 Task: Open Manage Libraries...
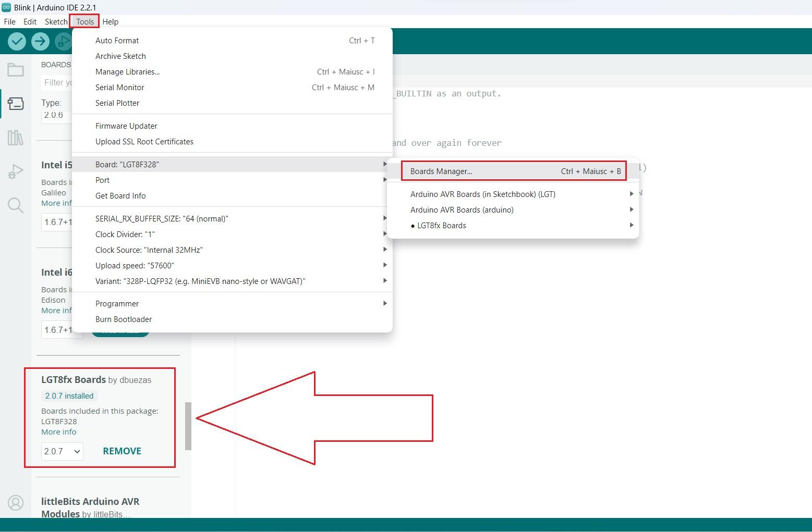click(x=232, y=71)
